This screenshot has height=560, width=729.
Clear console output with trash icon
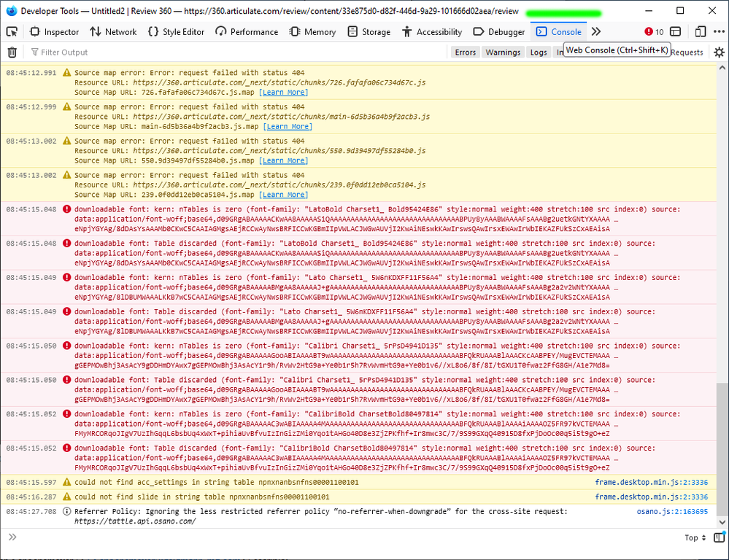click(12, 52)
